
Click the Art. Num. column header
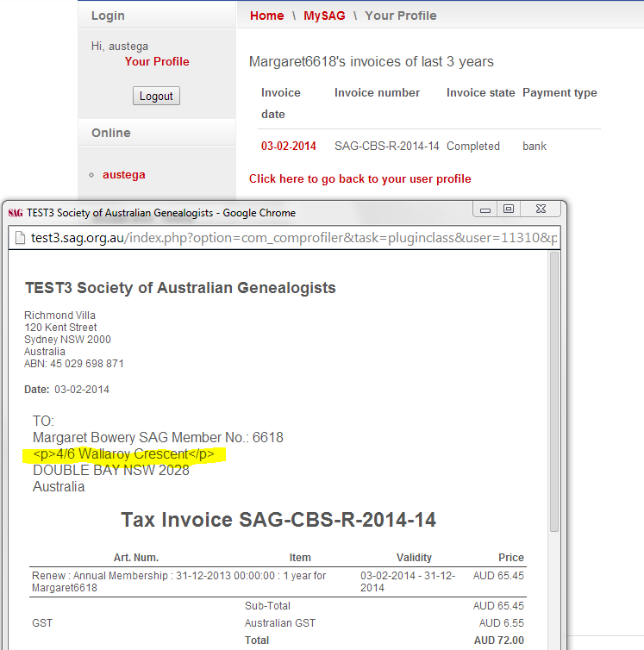pos(136,558)
